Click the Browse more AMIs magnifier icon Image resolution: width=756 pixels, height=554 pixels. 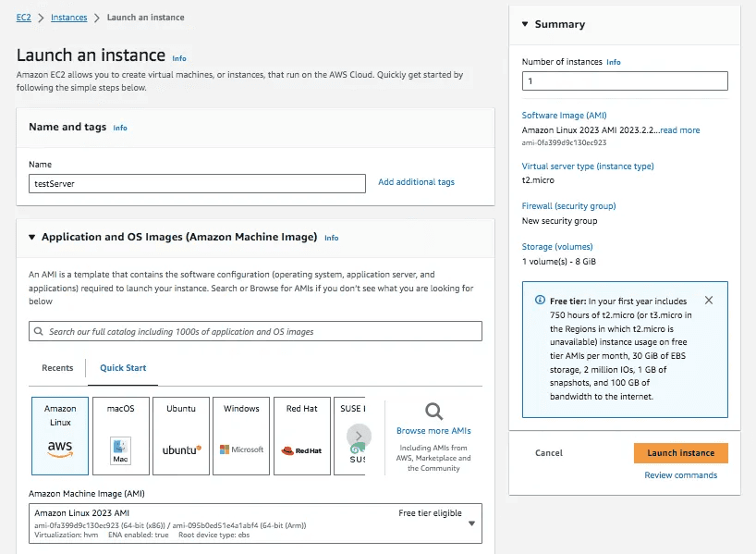tap(433, 412)
